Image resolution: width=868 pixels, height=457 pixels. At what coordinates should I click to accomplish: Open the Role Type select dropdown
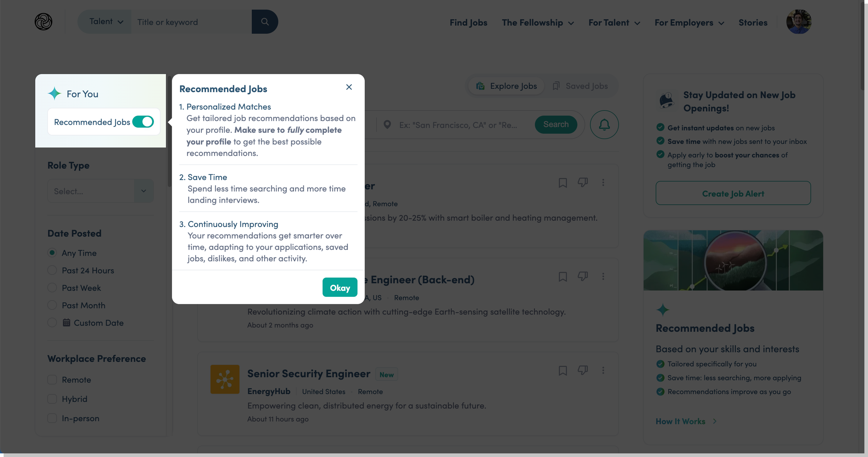click(x=100, y=191)
